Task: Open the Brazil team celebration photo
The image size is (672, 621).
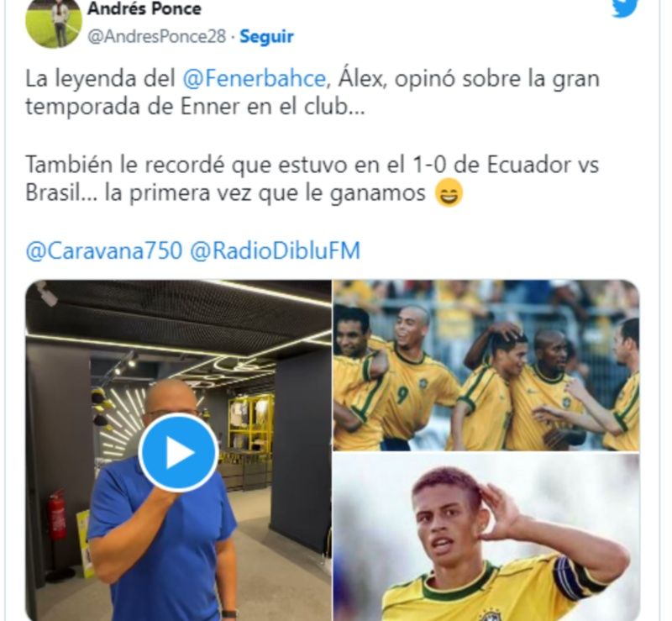Action: (486, 365)
